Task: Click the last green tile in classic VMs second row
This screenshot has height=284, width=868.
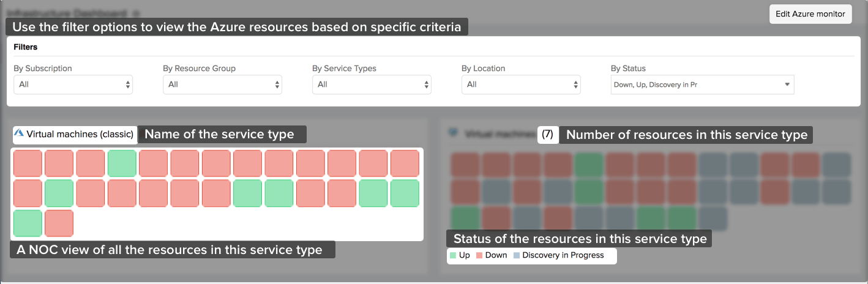Action: (405, 193)
